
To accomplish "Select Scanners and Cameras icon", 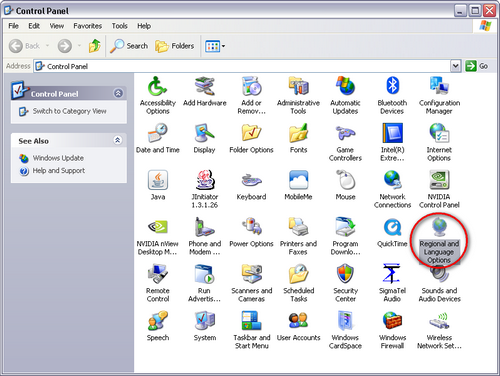I will pos(251,274).
